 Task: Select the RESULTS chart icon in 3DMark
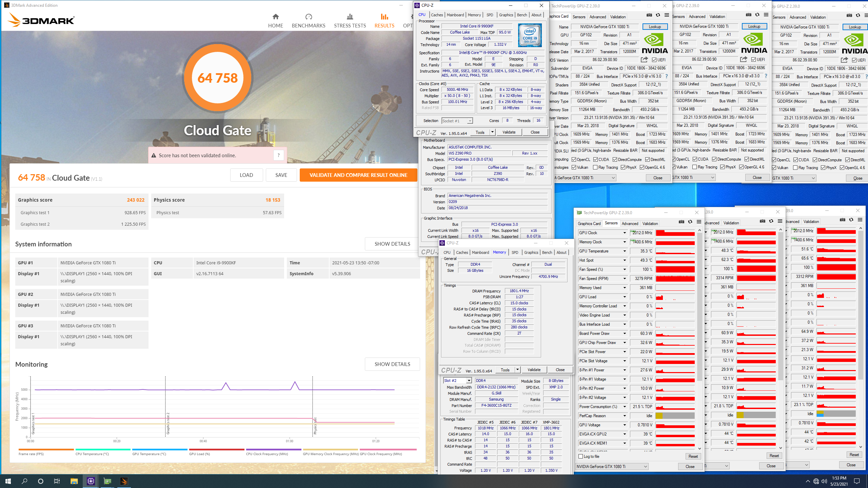coord(384,17)
